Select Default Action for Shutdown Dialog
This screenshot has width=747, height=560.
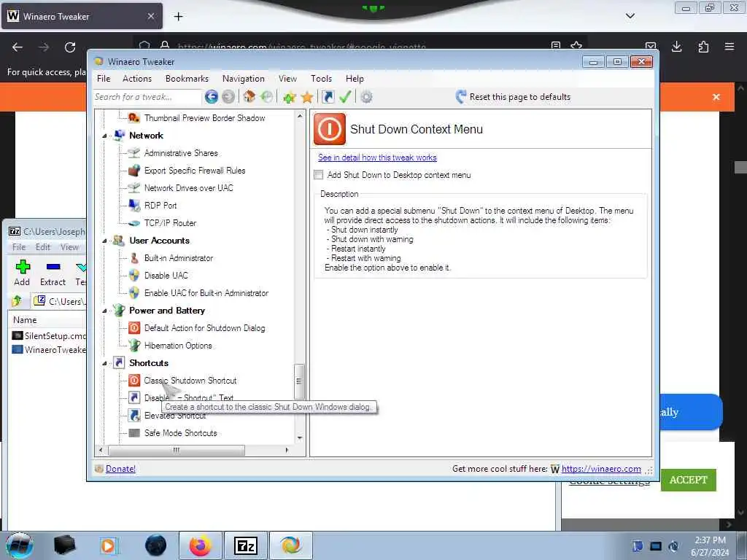pos(204,328)
